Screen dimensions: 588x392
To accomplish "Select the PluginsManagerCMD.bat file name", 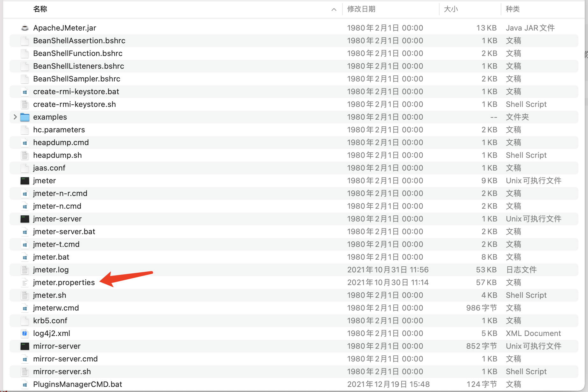I will 78,384.
